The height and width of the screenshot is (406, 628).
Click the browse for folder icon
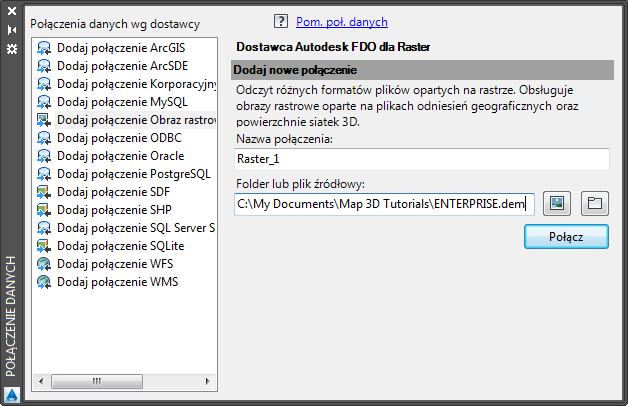[595, 204]
